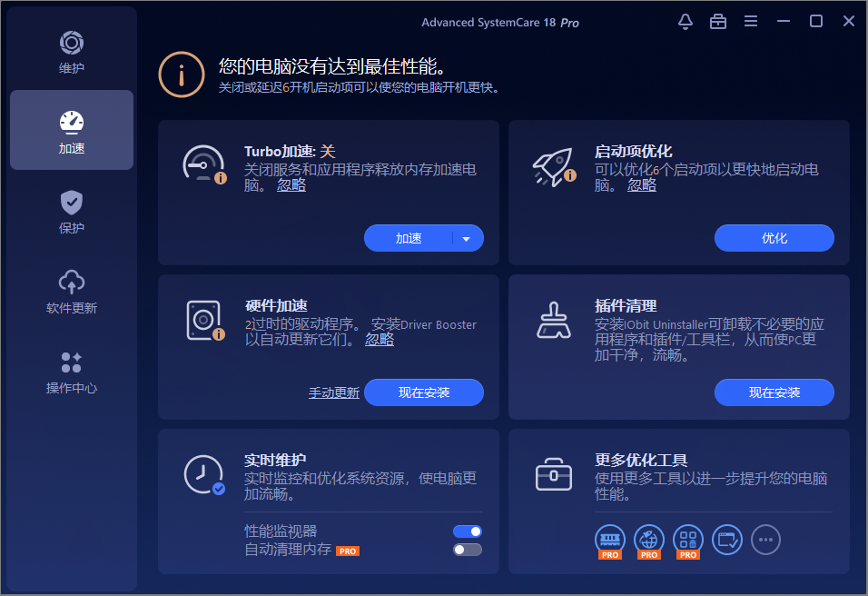Click the headline 您的电脑没有达到最佳性能

point(331,66)
